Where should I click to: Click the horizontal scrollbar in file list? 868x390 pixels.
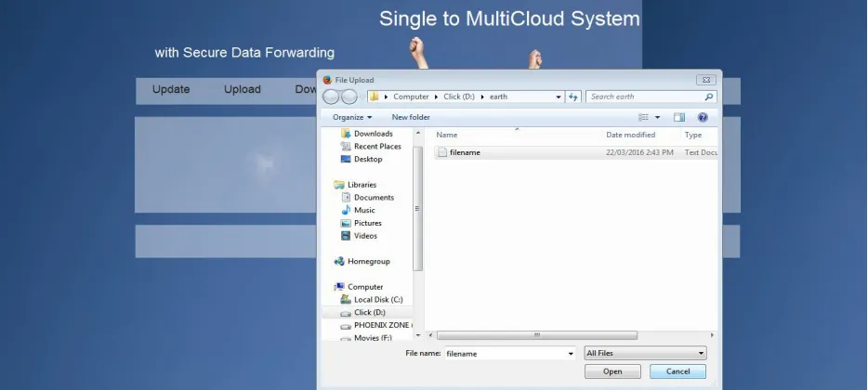click(537, 335)
